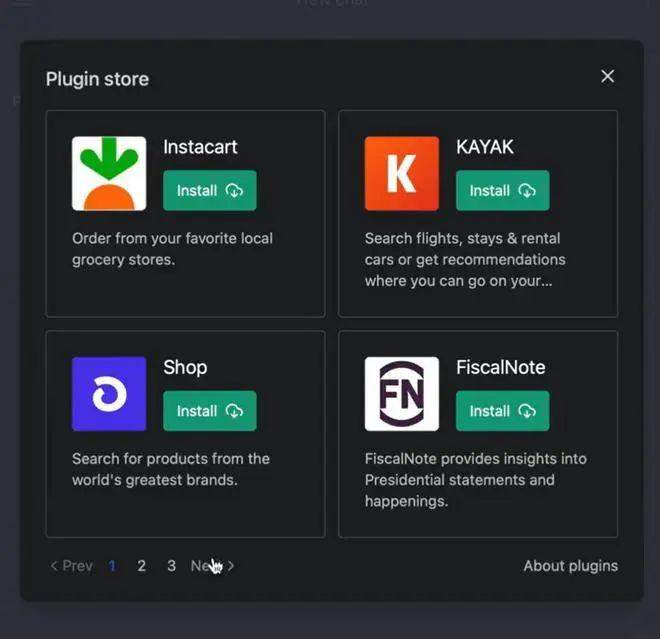Click the FiscalNote plugin title
The height and width of the screenshot is (639, 660).
tap(501, 367)
